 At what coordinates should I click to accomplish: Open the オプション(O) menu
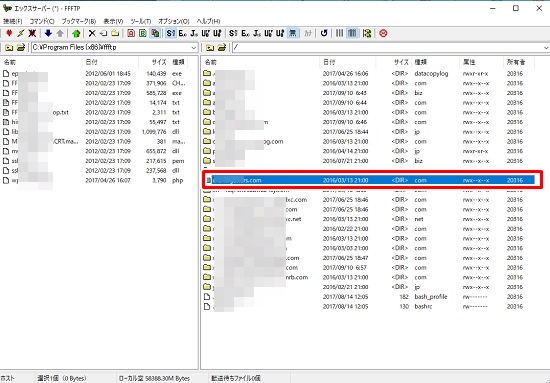pos(174,21)
